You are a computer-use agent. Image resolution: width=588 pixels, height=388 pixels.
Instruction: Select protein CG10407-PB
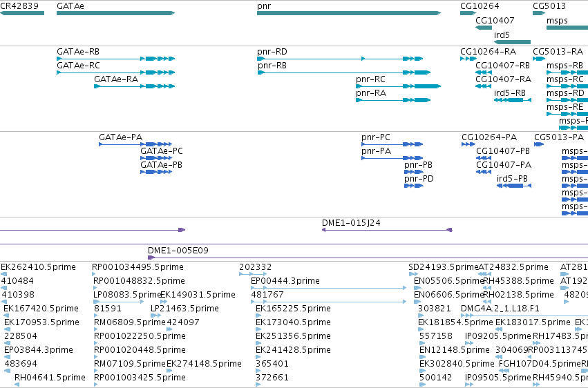click(x=484, y=158)
